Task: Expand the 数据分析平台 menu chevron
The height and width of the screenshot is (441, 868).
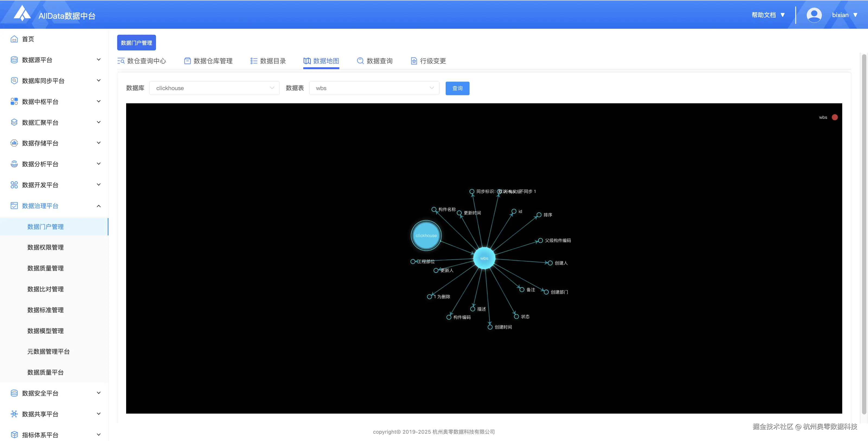Action: pyautogui.click(x=99, y=164)
